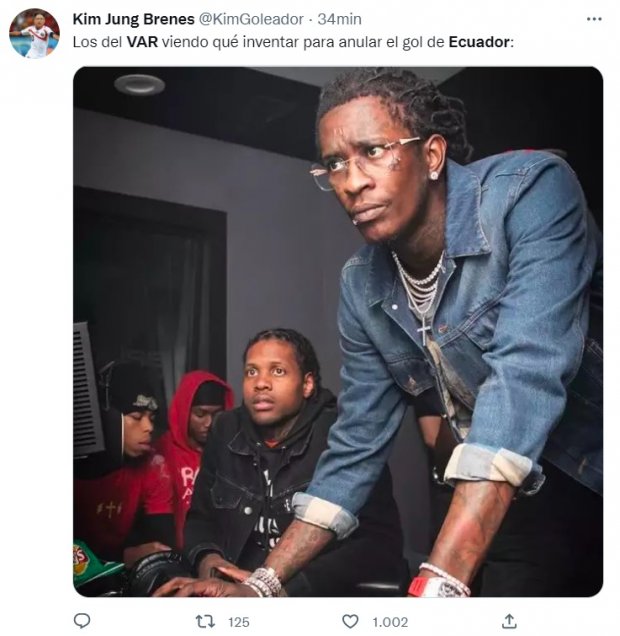Open the @KimGoleador handle link
The height and width of the screenshot is (636, 620).
click(x=251, y=19)
